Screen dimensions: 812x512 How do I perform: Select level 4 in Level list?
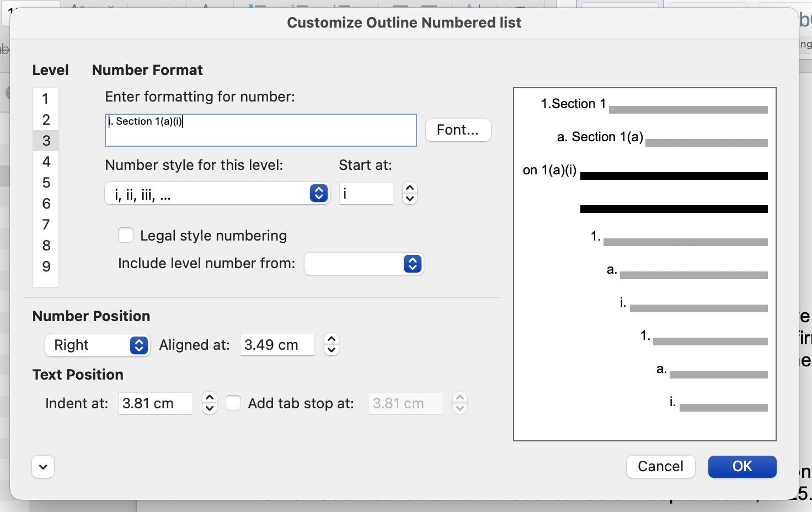pos(46,162)
